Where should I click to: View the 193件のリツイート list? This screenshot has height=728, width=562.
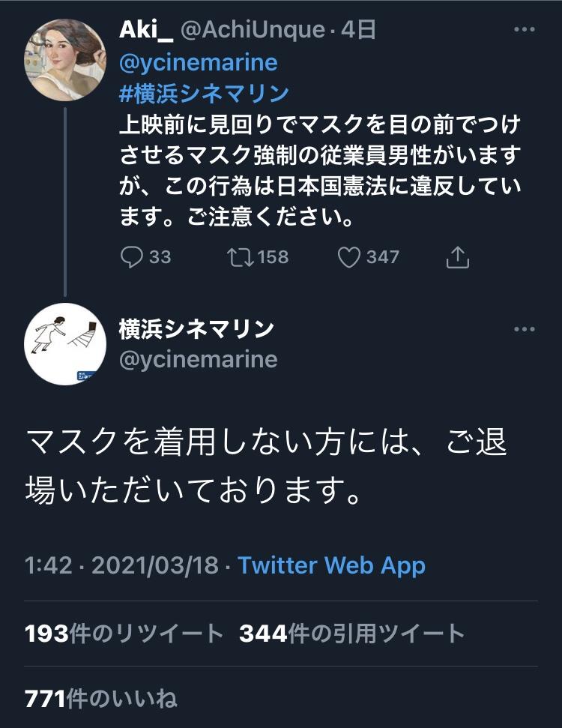pyautogui.click(x=124, y=634)
